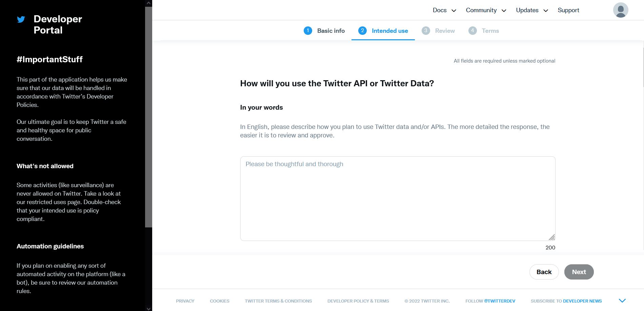Click the '200' character counter text

(550, 248)
